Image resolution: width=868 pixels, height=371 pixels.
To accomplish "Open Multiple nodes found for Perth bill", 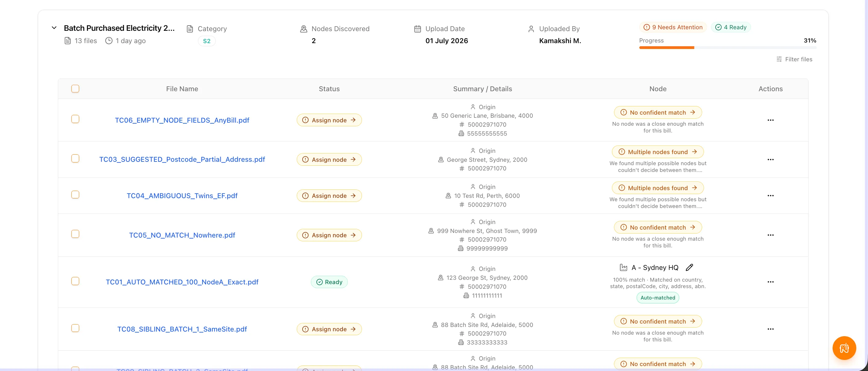I will point(658,188).
